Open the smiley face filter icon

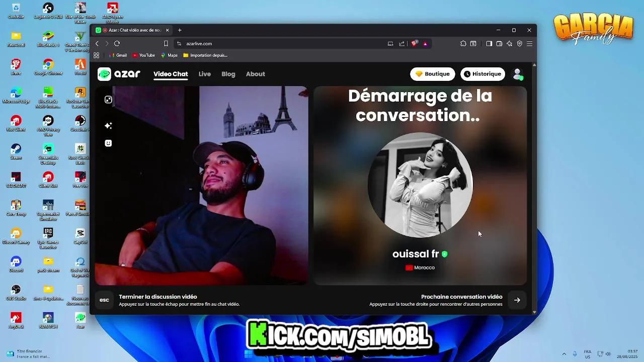tap(108, 143)
